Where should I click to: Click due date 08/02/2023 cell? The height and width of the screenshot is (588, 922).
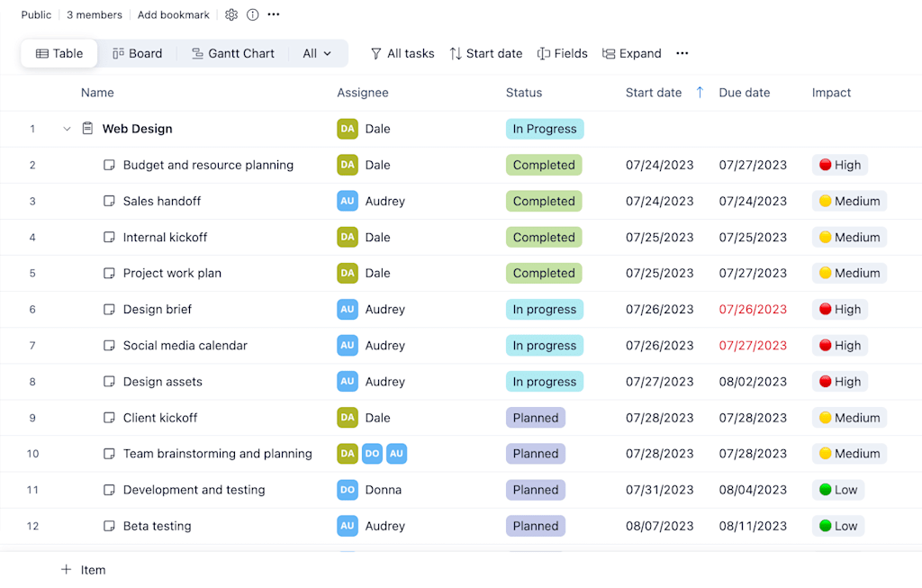[753, 382]
